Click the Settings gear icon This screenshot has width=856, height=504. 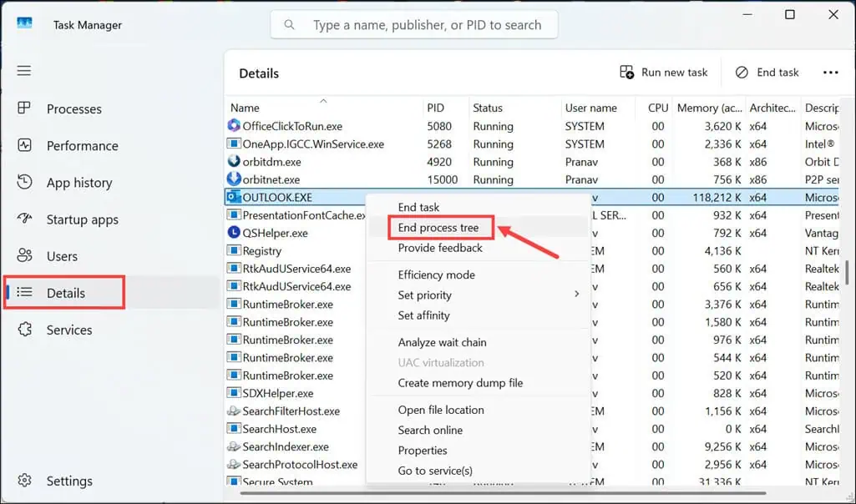click(x=24, y=480)
